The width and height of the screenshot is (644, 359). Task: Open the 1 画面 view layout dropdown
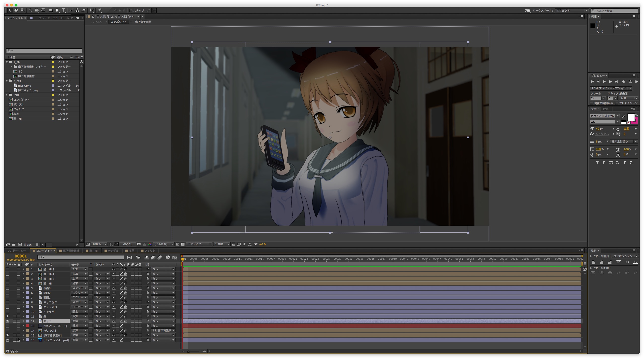tap(222, 244)
